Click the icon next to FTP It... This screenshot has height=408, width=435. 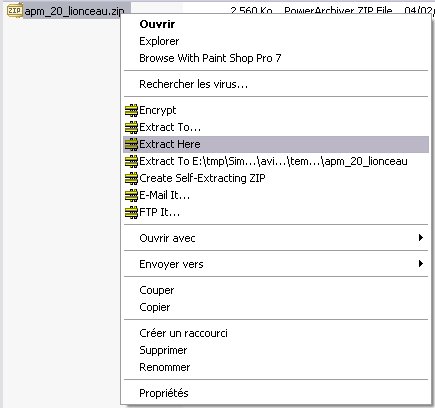point(131,212)
